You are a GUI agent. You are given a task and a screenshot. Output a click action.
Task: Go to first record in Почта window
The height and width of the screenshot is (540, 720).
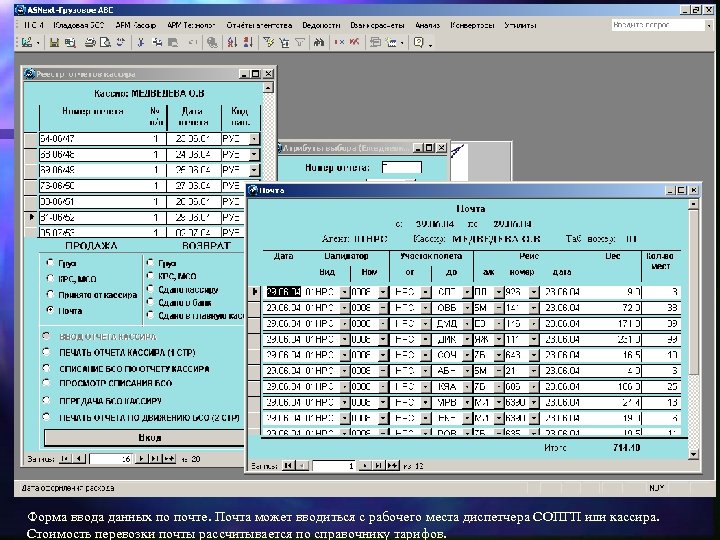click(x=288, y=466)
